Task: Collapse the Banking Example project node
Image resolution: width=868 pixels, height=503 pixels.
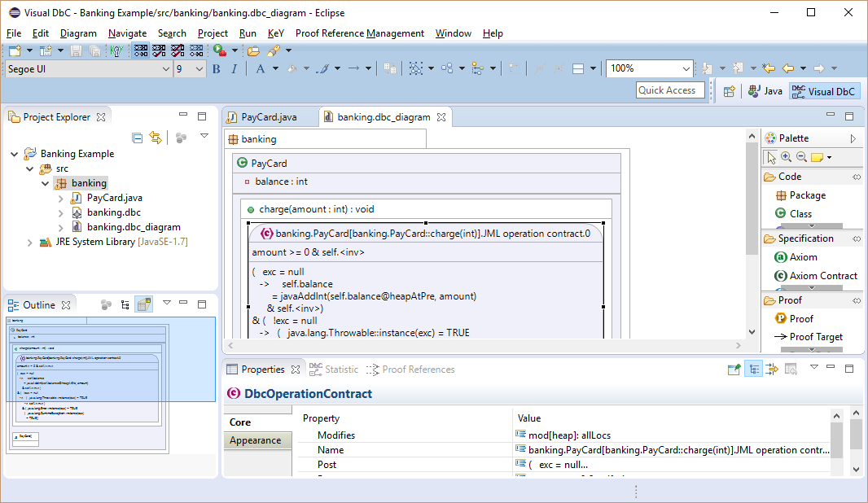Action: [15, 154]
